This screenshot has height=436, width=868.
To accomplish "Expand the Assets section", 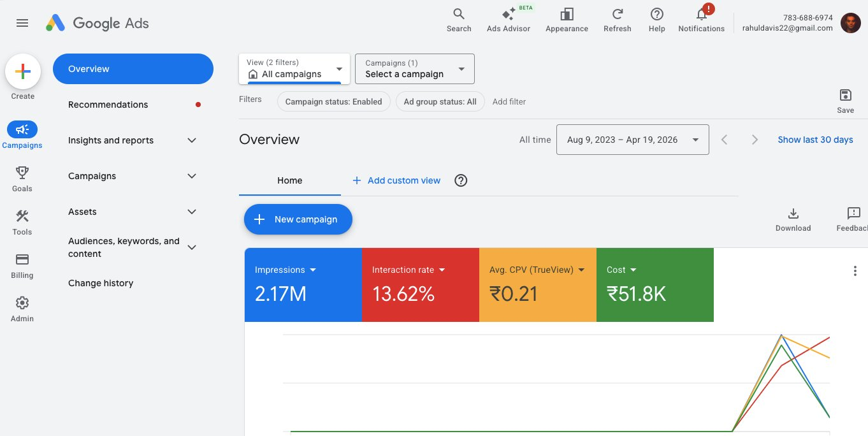I will (x=132, y=211).
